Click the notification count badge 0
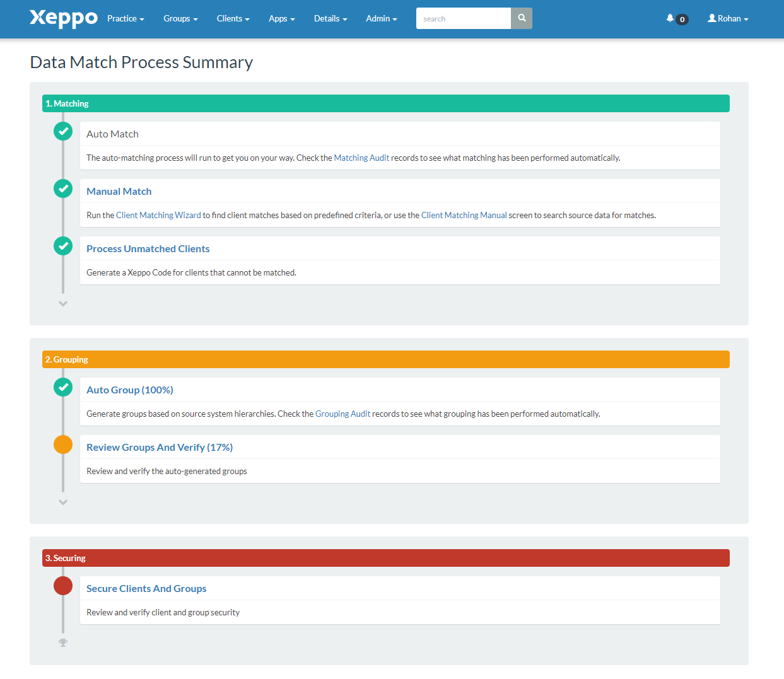Screen dimensions: 784x679 682,20
